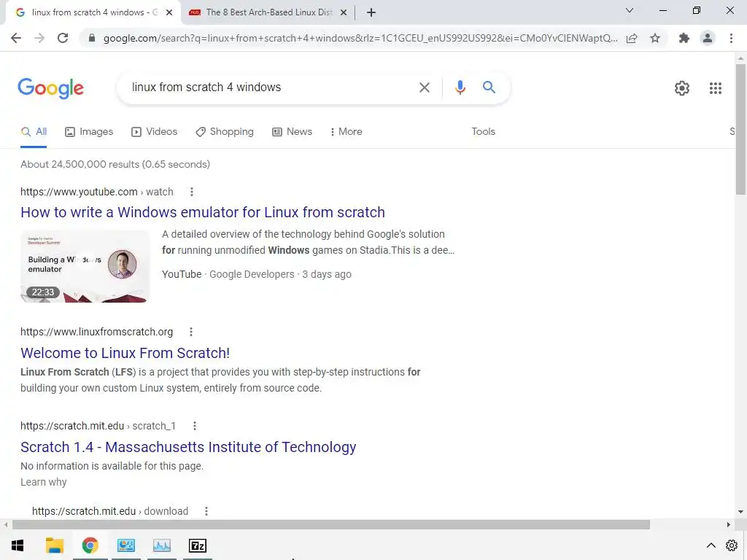Click the vertical scrollbar thumb
747x560 pixels.
[740, 129]
